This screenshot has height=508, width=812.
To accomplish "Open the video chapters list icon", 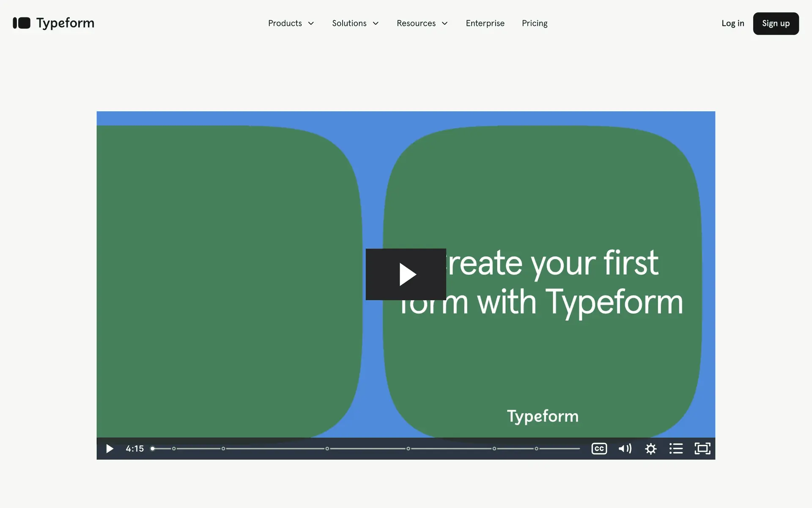I will [x=676, y=449].
